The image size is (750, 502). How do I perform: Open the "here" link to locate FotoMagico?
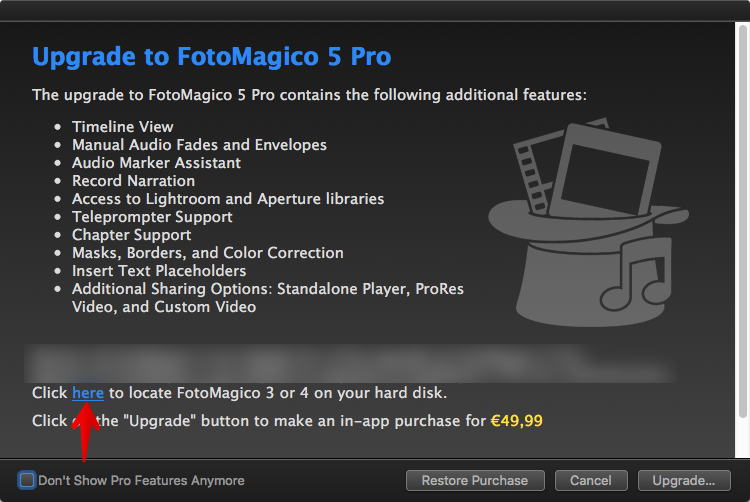[88, 393]
